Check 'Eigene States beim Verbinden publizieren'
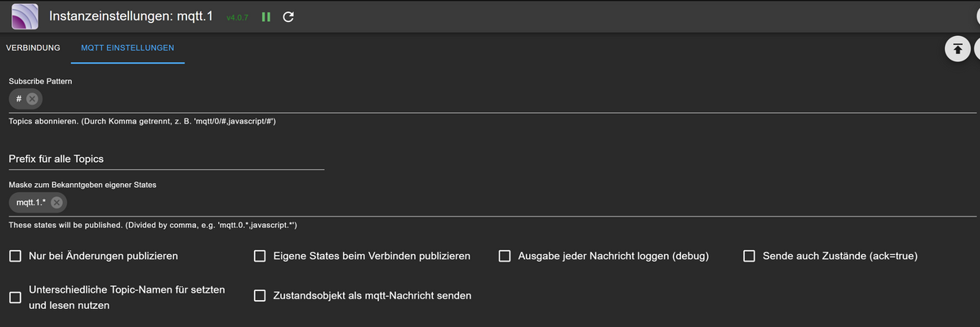Screen dimensions: 980x327 coord(260,256)
